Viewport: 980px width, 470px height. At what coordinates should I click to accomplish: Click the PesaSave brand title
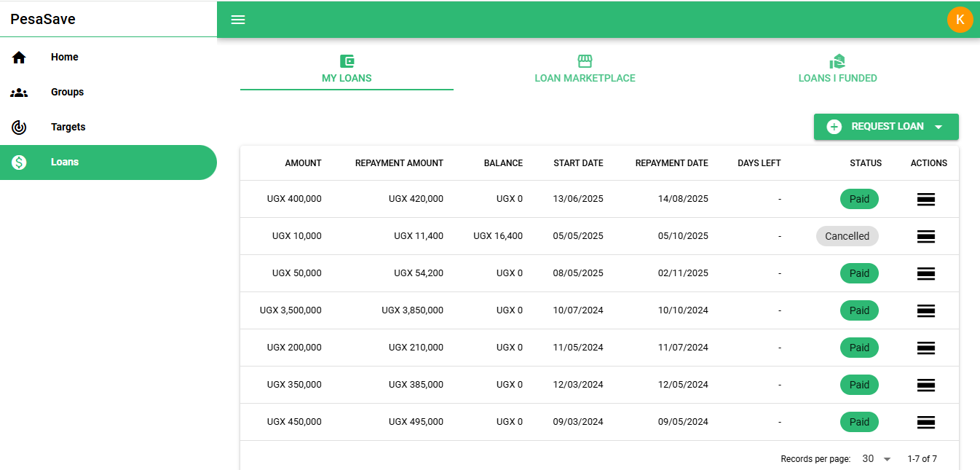(x=43, y=19)
